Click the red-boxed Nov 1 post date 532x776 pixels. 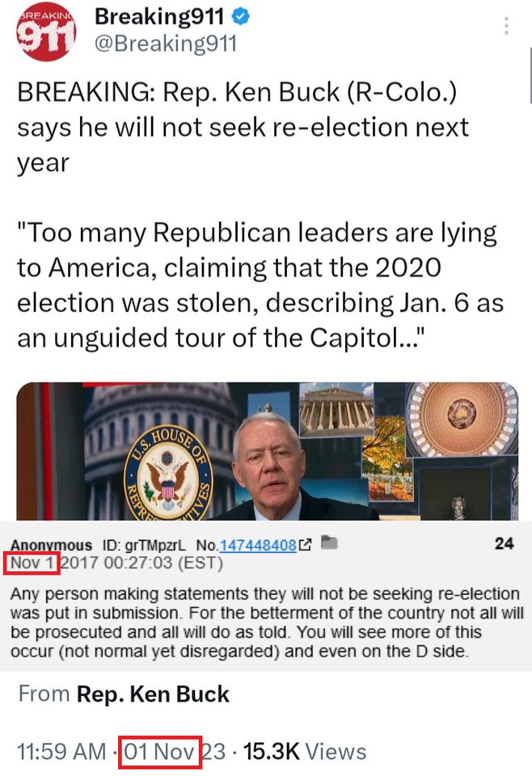point(32,563)
